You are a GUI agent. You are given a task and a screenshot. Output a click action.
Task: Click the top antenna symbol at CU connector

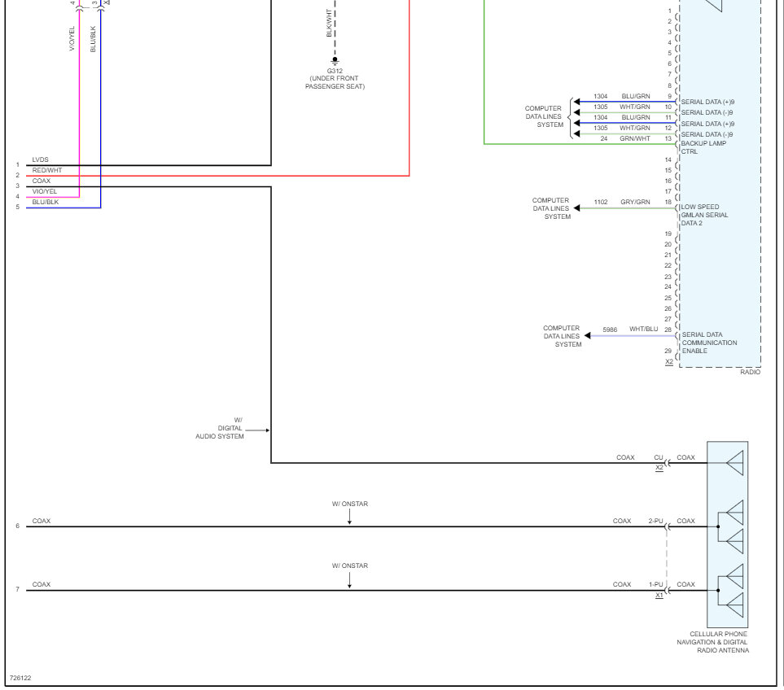[x=734, y=463]
